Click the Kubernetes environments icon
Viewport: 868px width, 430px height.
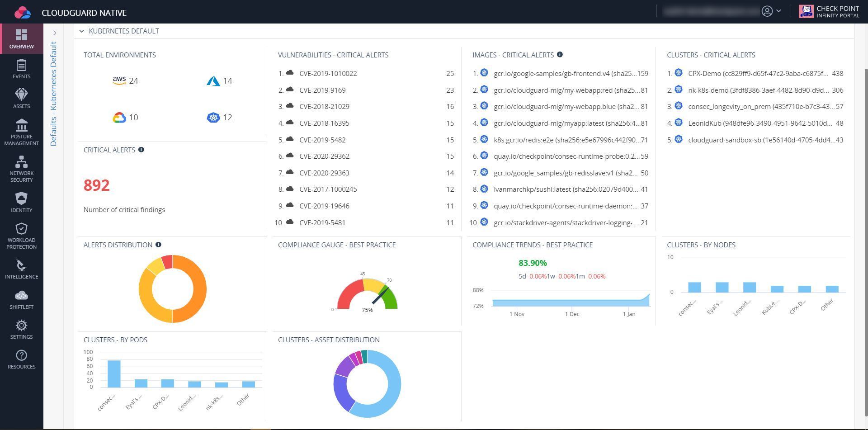[213, 118]
